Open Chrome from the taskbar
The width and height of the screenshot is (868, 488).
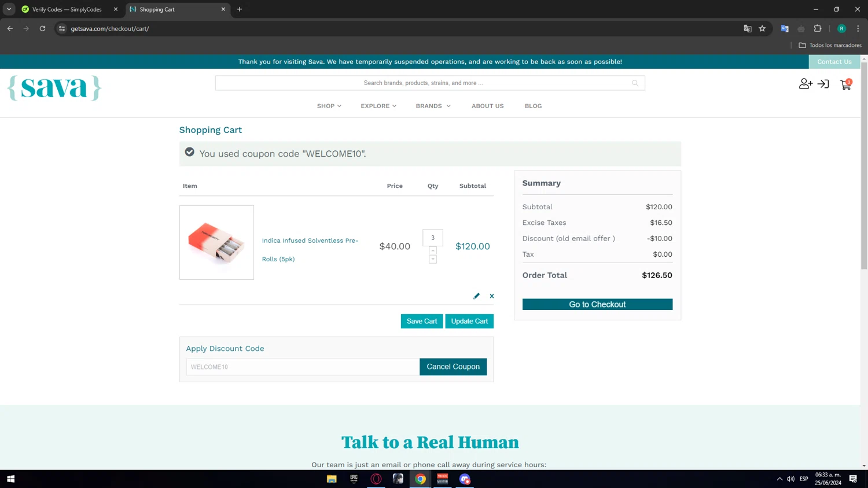[x=421, y=479]
